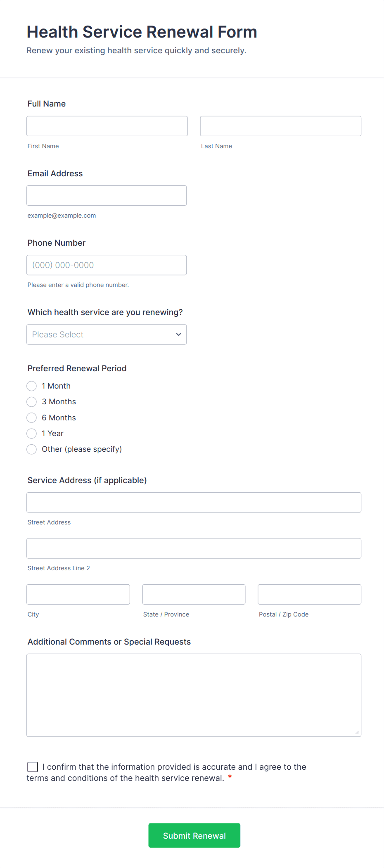Click the State / Province field

(194, 594)
